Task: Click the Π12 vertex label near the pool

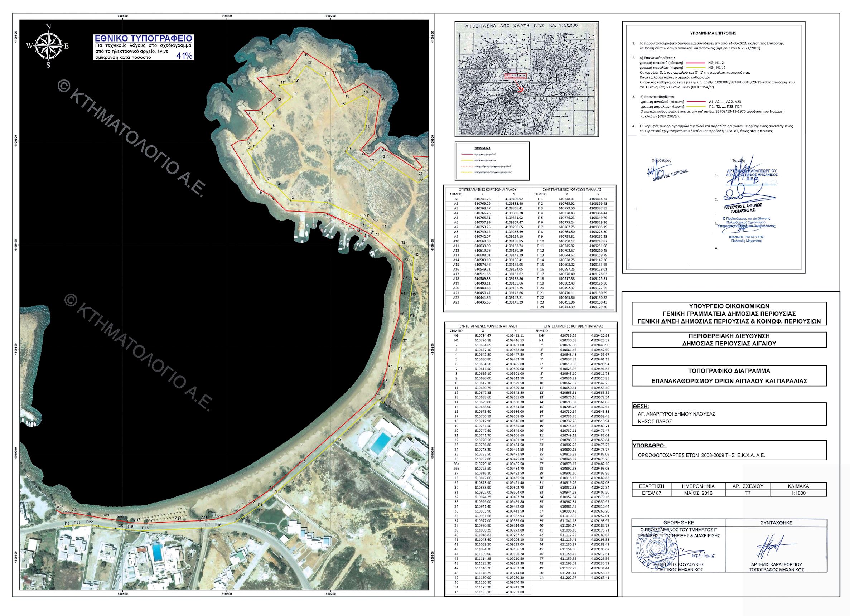Action: [338, 439]
